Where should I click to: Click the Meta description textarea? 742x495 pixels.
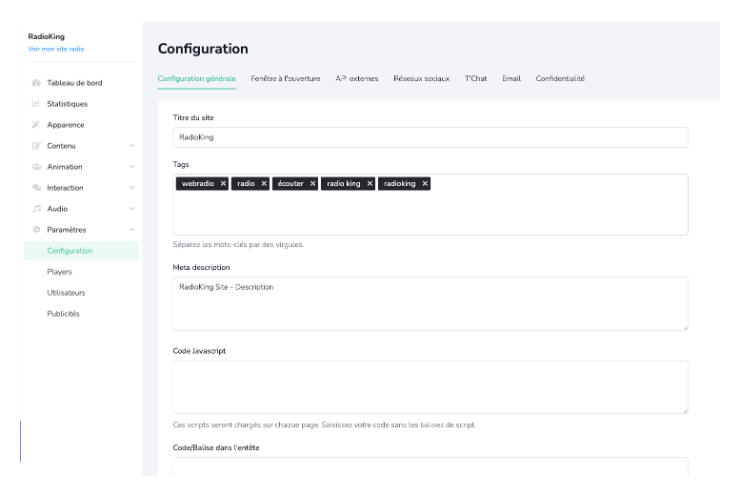pos(430,304)
